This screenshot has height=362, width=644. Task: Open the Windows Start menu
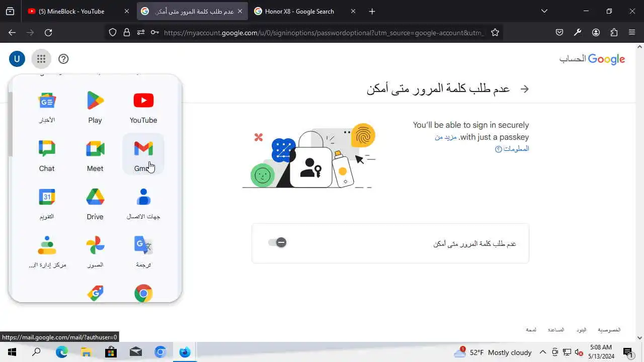[x=12, y=352]
